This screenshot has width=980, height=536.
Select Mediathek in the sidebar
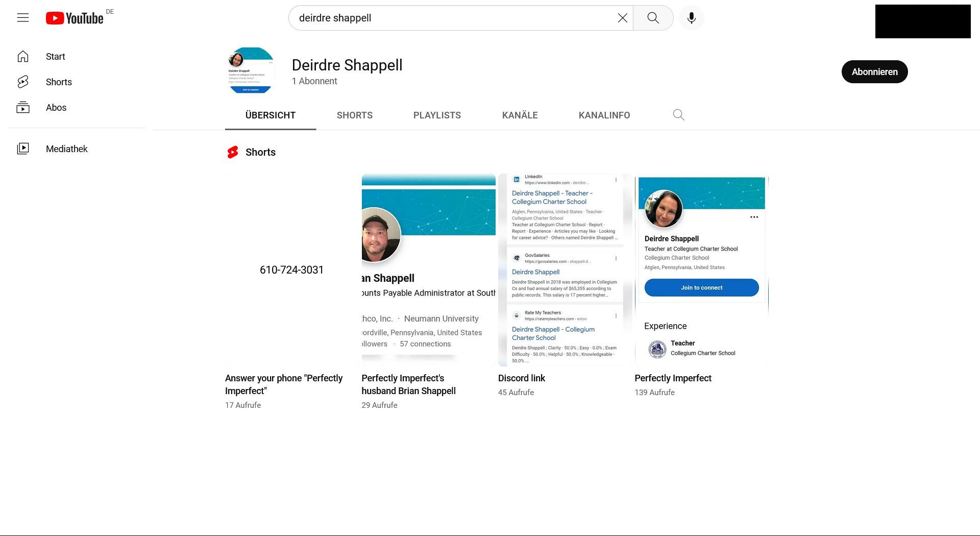click(x=67, y=149)
